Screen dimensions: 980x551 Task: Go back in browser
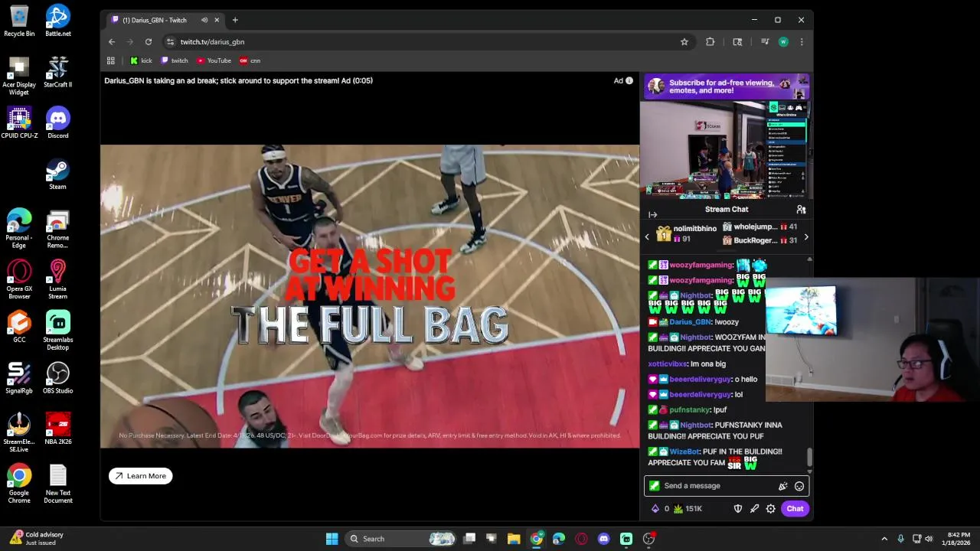click(112, 42)
